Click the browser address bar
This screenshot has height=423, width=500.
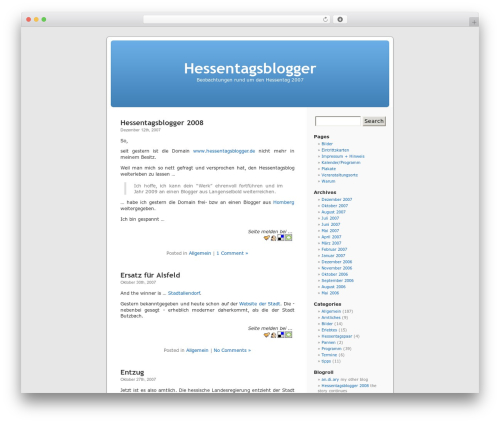tap(237, 19)
